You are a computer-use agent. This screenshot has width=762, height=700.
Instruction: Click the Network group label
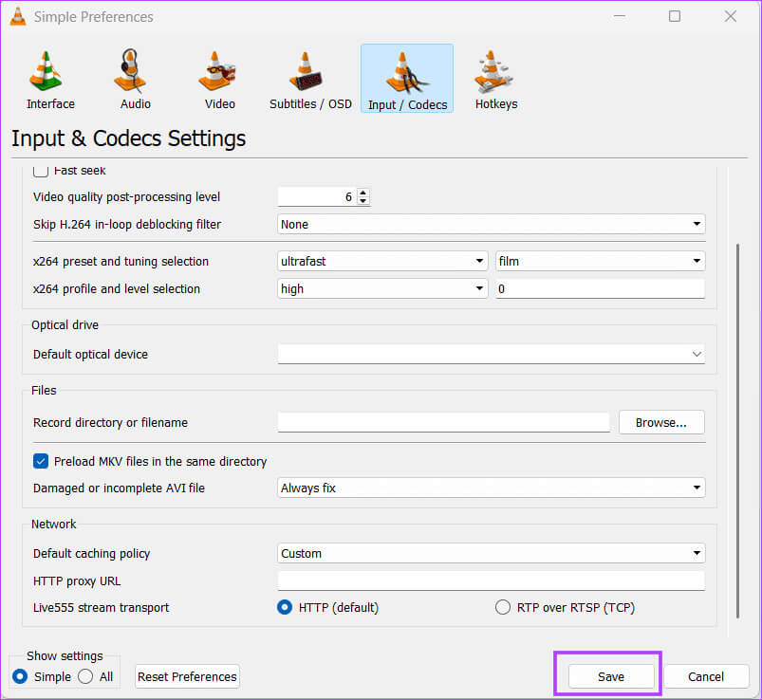pos(54,524)
